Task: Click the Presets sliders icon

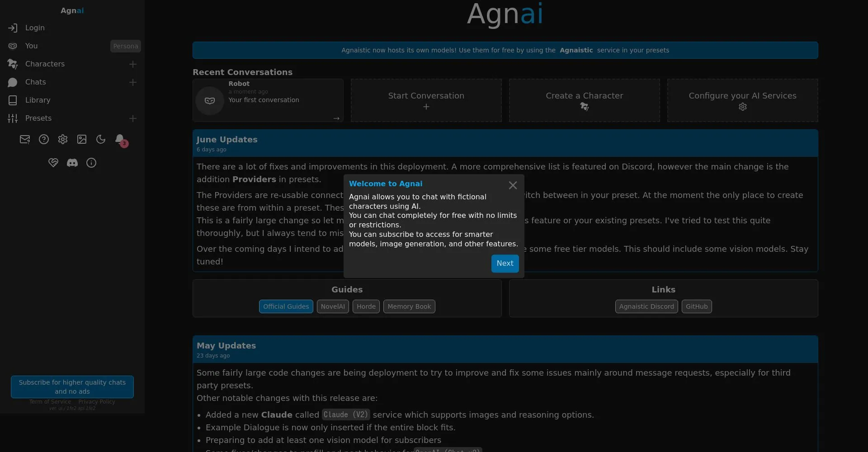Action: (13, 118)
